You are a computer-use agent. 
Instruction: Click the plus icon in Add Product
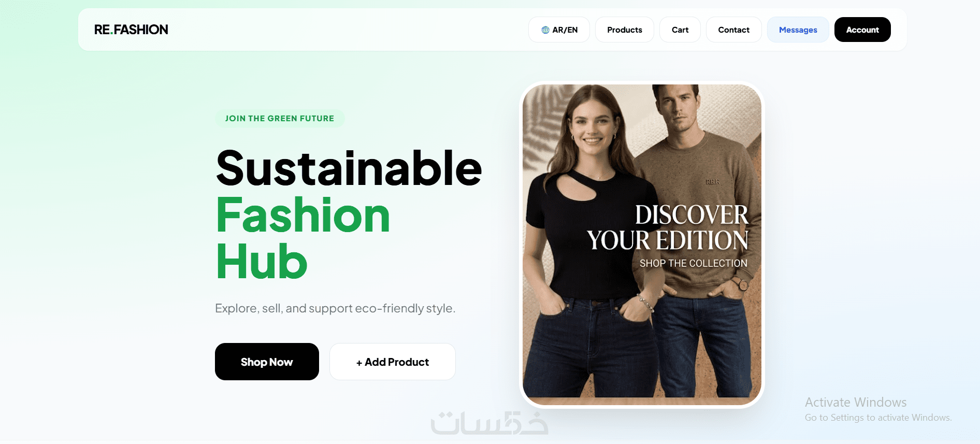[x=359, y=363]
